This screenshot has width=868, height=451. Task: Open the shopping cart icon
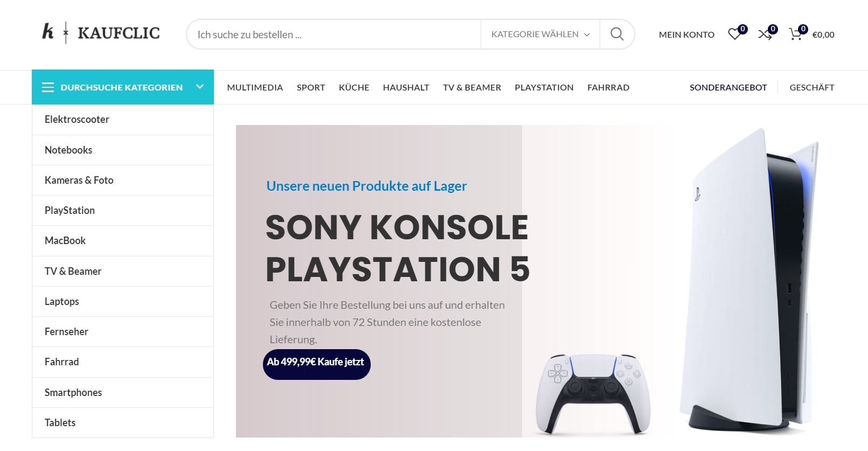click(x=795, y=34)
